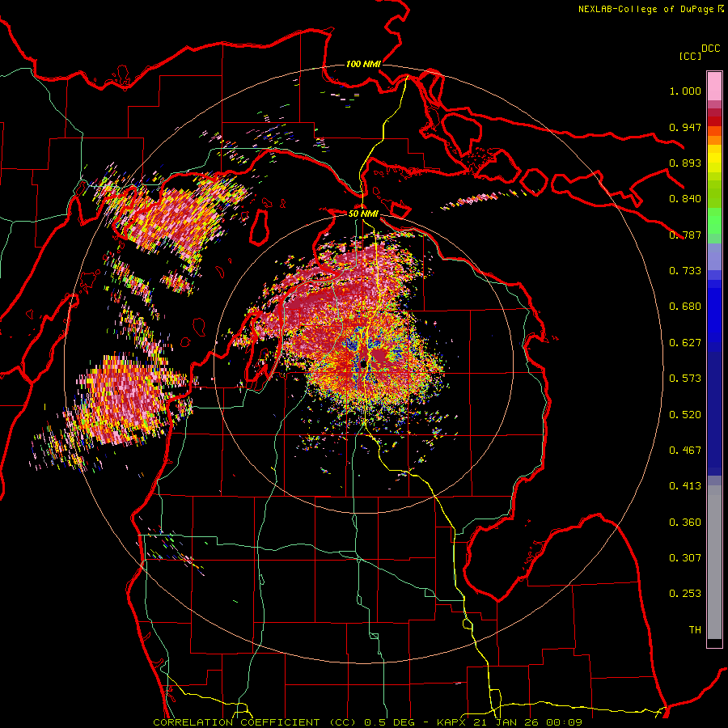Select the 0.680 legend value
728x728 pixels.
[x=685, y=307]
